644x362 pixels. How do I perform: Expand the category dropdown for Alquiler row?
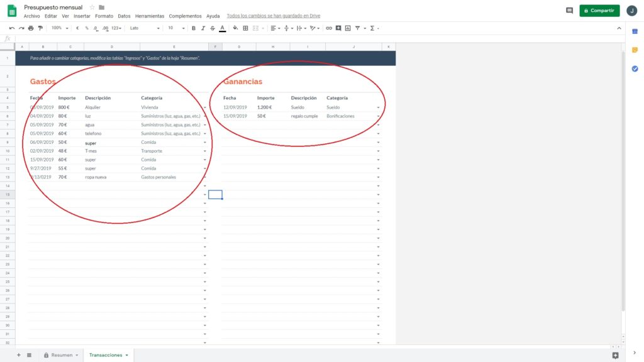click(x=205, y=107)
